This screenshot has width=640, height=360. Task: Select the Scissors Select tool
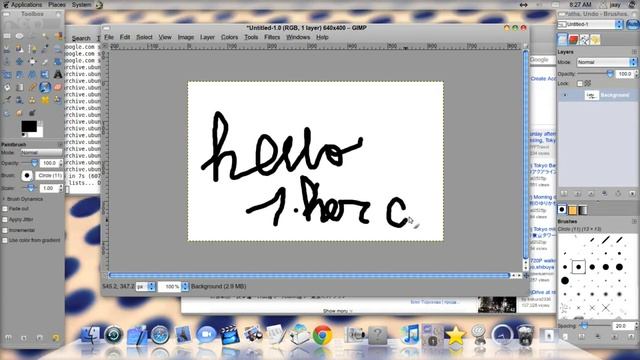7,49
